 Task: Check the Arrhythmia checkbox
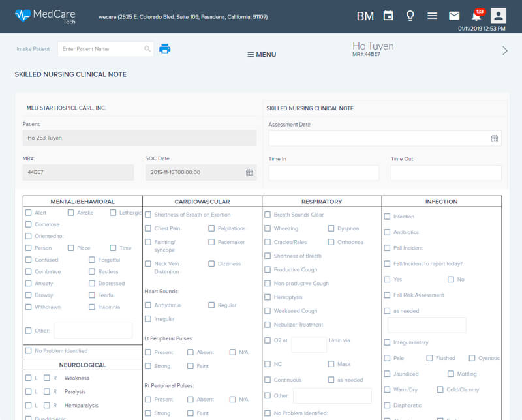tap(148, 305)
